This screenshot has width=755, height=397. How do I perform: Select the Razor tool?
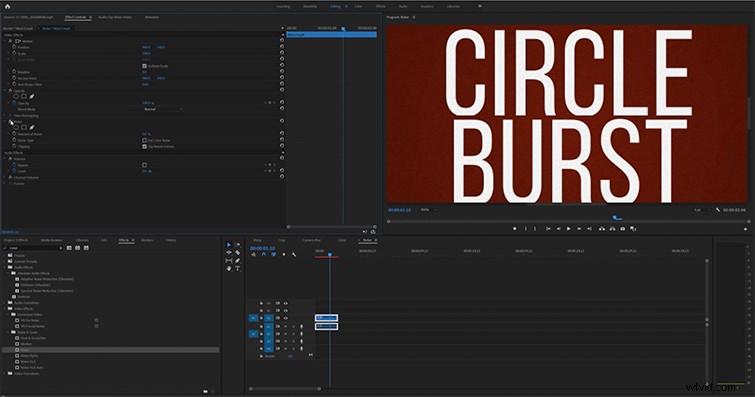pyautogui.click(x=237, y=252)
